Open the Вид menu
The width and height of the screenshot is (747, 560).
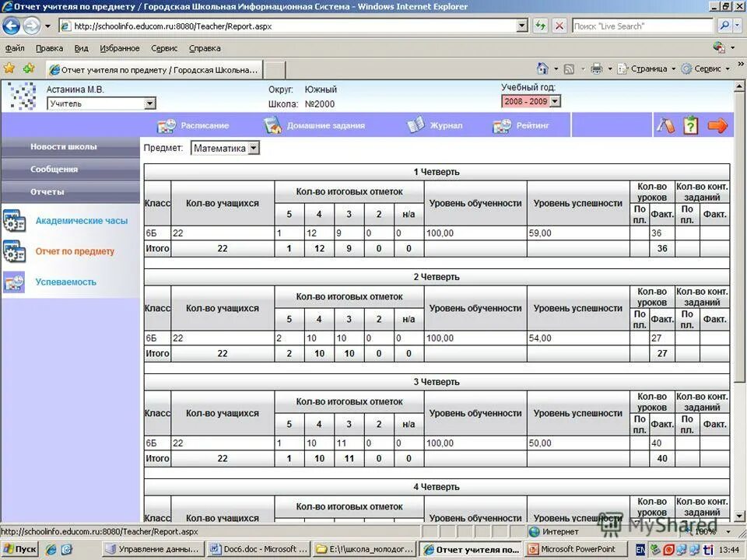(x=82, y=48)
